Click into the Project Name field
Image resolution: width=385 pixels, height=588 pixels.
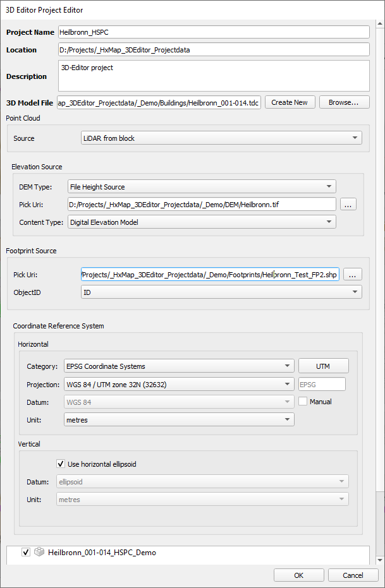(214, 32)
